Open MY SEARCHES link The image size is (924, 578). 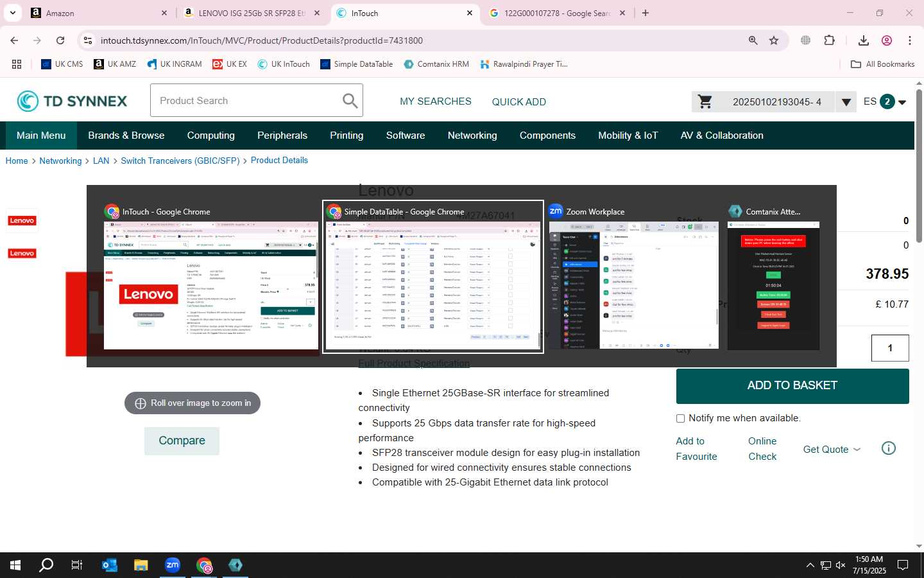(x=436, y=101)
